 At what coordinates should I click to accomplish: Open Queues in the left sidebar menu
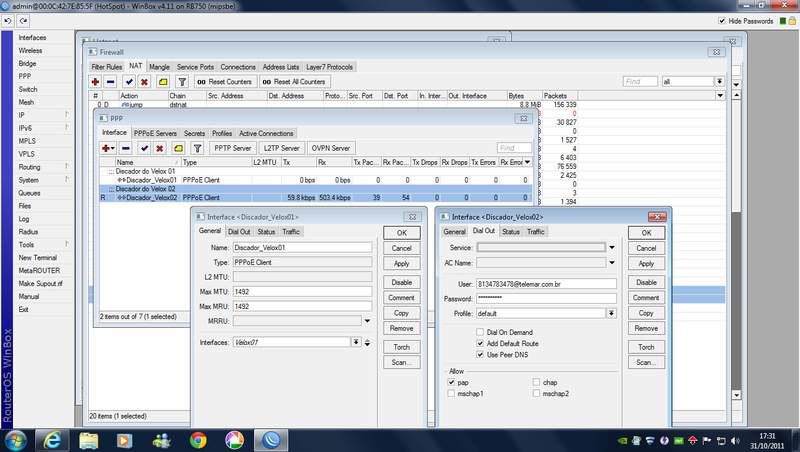tap(29, 193)
